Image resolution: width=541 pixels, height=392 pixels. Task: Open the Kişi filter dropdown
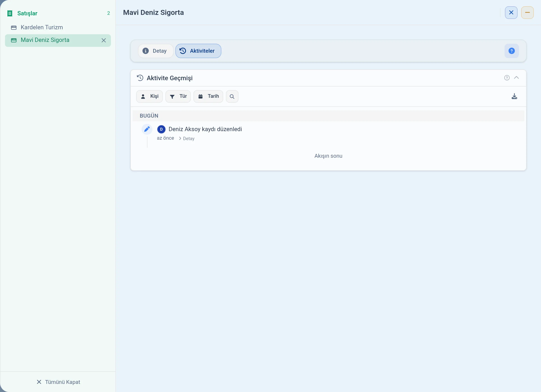click(x=149, y=96)
